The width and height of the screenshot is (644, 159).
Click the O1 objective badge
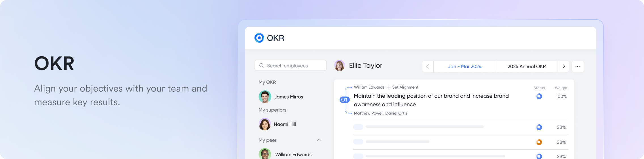(x=344, y=100)
